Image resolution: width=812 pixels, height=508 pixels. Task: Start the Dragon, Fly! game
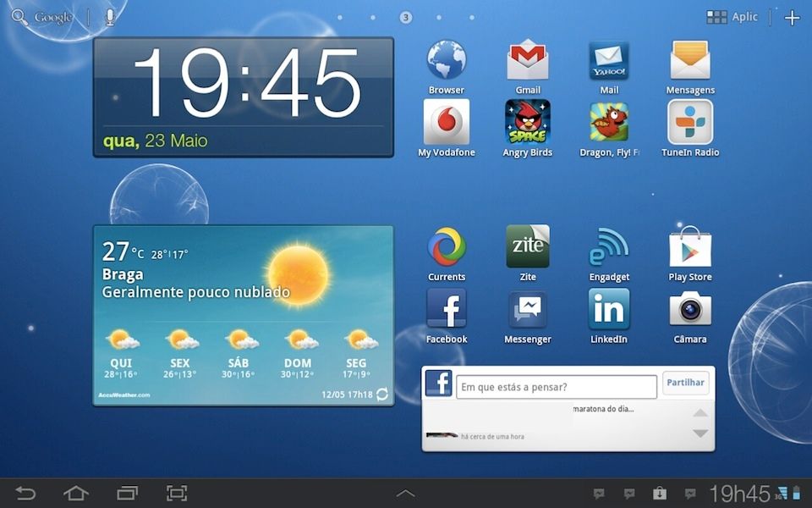[608, 123]
